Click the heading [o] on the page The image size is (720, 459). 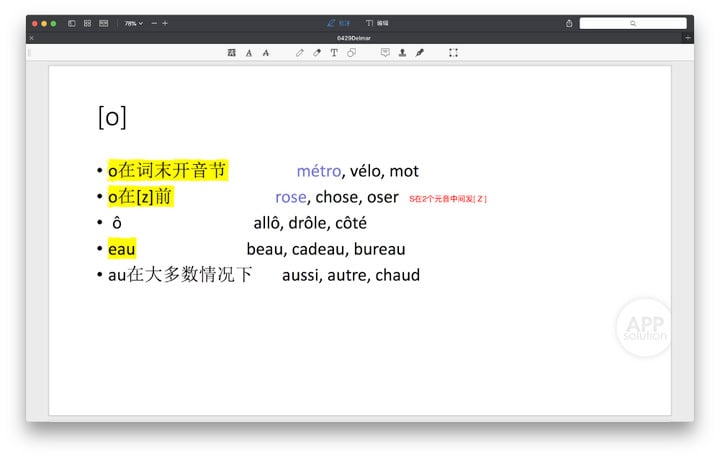[x=112, y=118]
